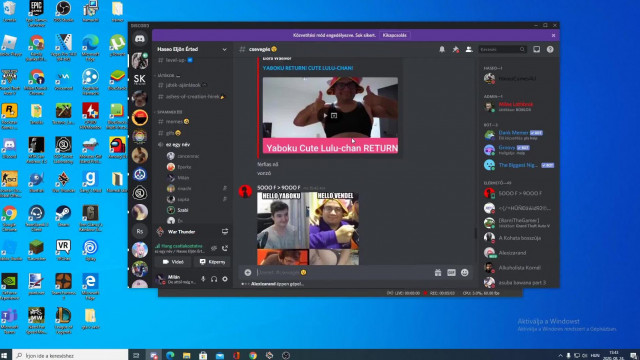
Task: Collapse the SPAMMER category
Action: pyautogui.click(x=169, y=112)
